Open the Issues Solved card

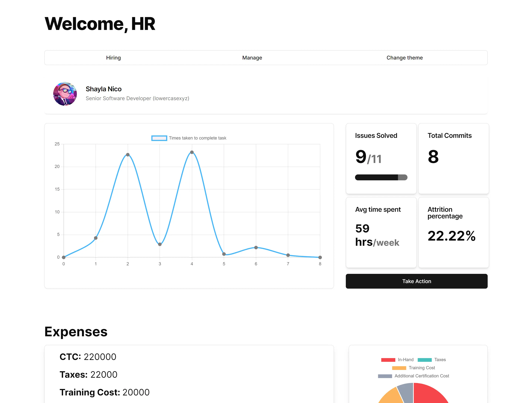381,158
